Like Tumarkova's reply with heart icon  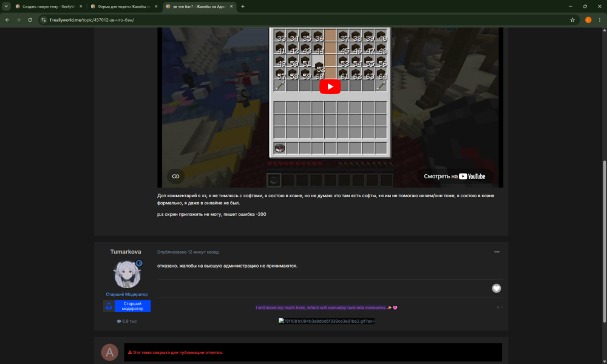[x=497, y=288]
